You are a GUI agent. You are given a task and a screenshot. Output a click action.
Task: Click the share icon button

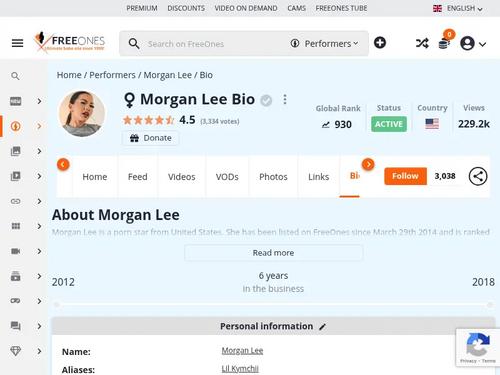click(478, 176)
